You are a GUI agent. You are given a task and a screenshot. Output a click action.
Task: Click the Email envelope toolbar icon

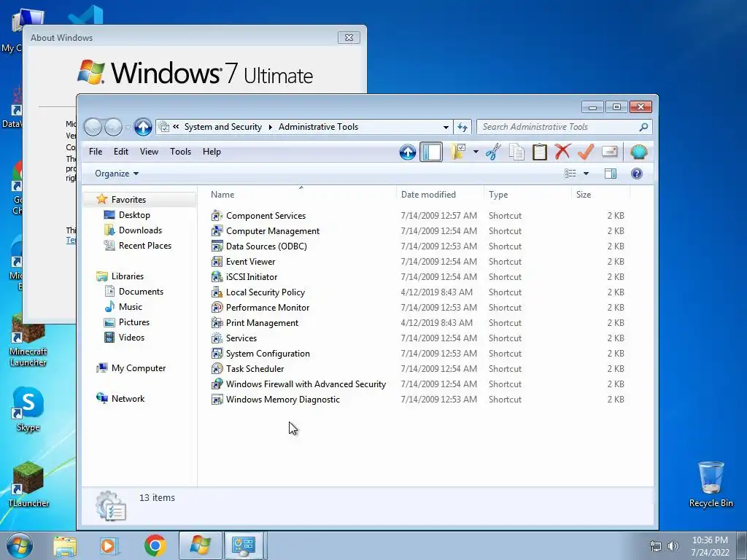[x=609, y=152]
